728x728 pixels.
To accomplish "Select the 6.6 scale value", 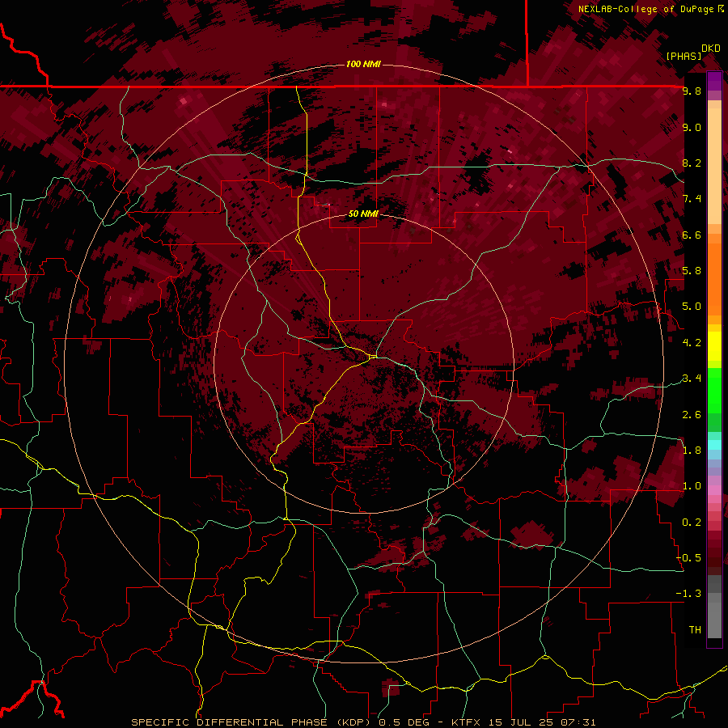I will pos(692,235).
